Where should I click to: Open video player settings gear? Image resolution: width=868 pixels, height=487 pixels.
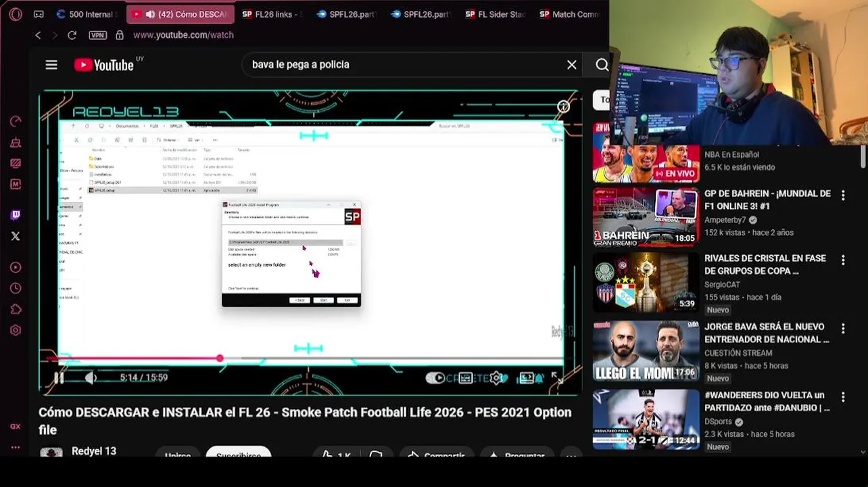[498, 378]
